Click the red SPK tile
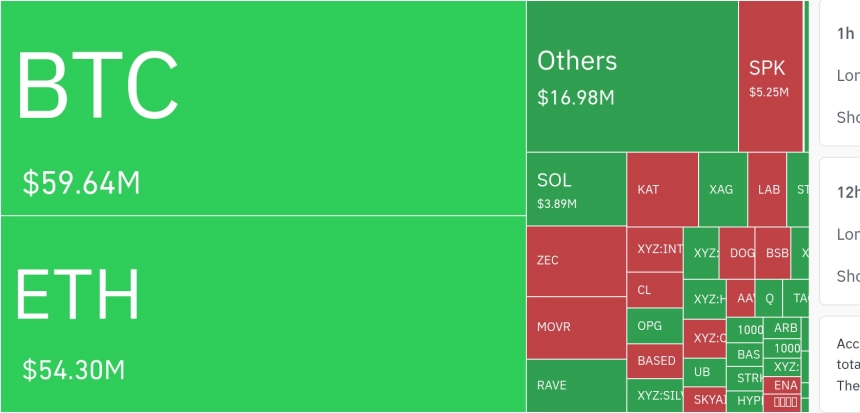860x413 pixels. [x=770, y=76]
